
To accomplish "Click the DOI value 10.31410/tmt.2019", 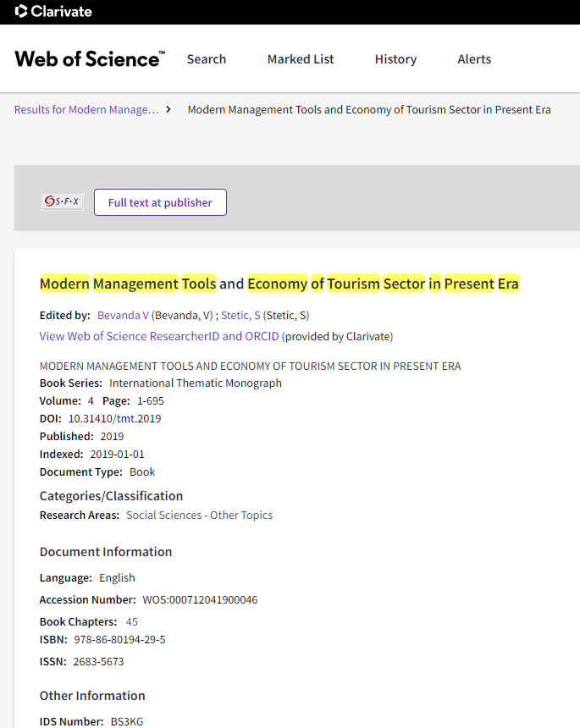I will (114, 419).
